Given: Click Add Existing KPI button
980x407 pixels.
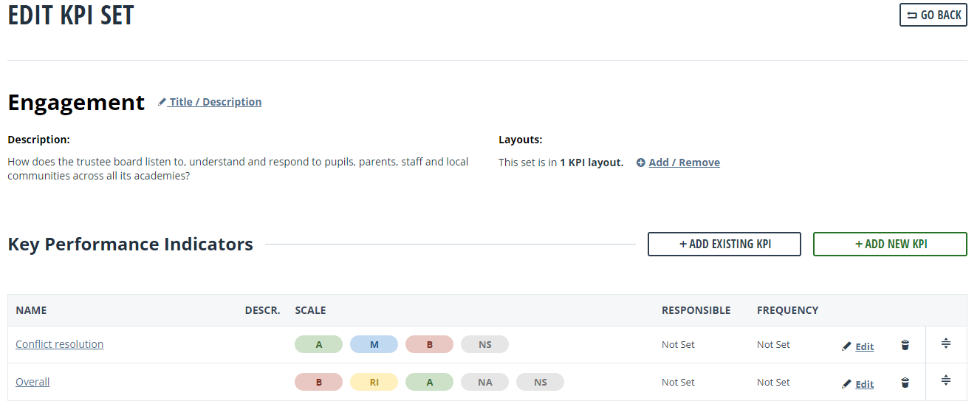Looking at the screenshot, I should coord(724,244).
